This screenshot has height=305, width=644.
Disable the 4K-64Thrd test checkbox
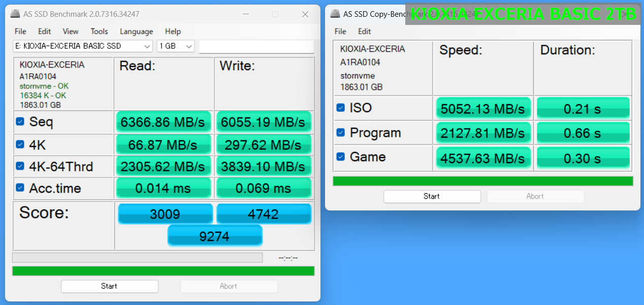click(x=20, y=166)
